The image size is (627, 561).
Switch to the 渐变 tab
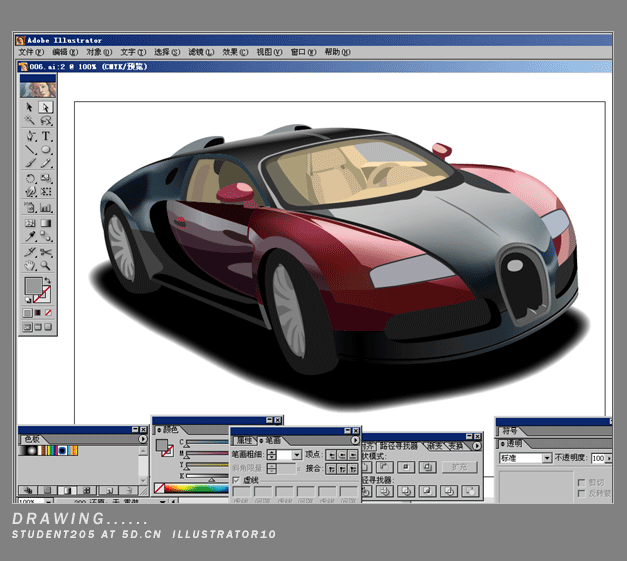point(435,446)
